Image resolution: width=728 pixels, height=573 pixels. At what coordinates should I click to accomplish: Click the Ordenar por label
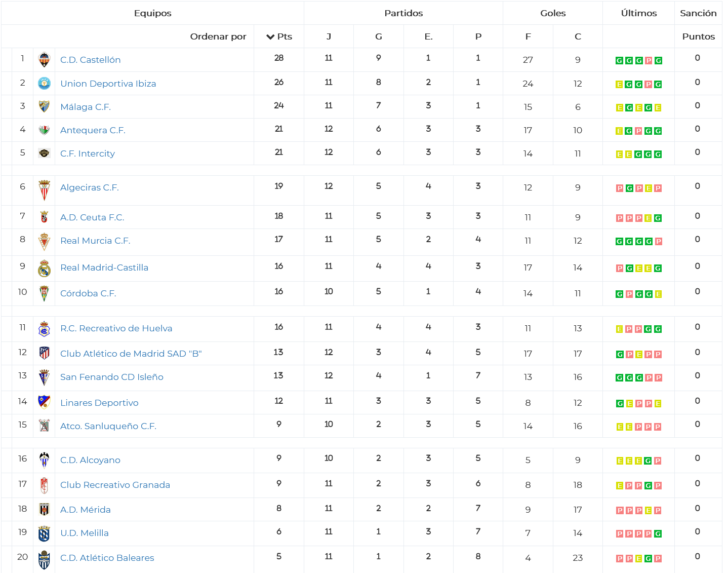tap(218, 36)
